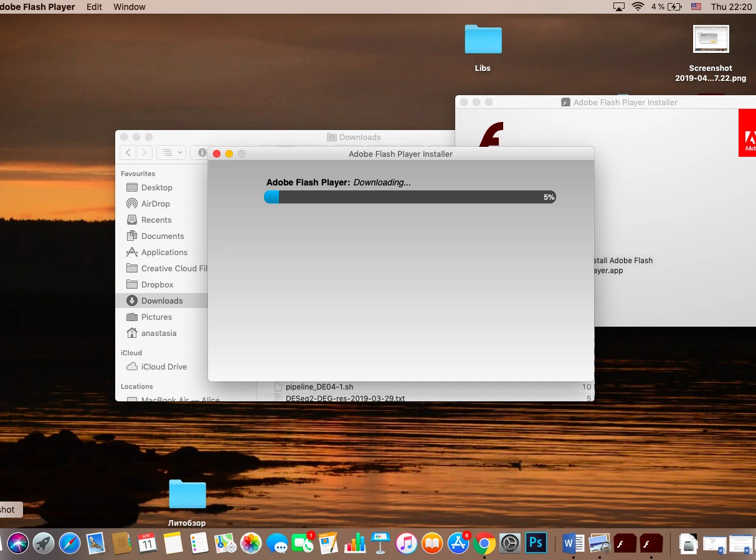Open Notes from the Dock
The width and height of the screenshot is (756, 560).
pyautogui.click(x=173, y=543)
